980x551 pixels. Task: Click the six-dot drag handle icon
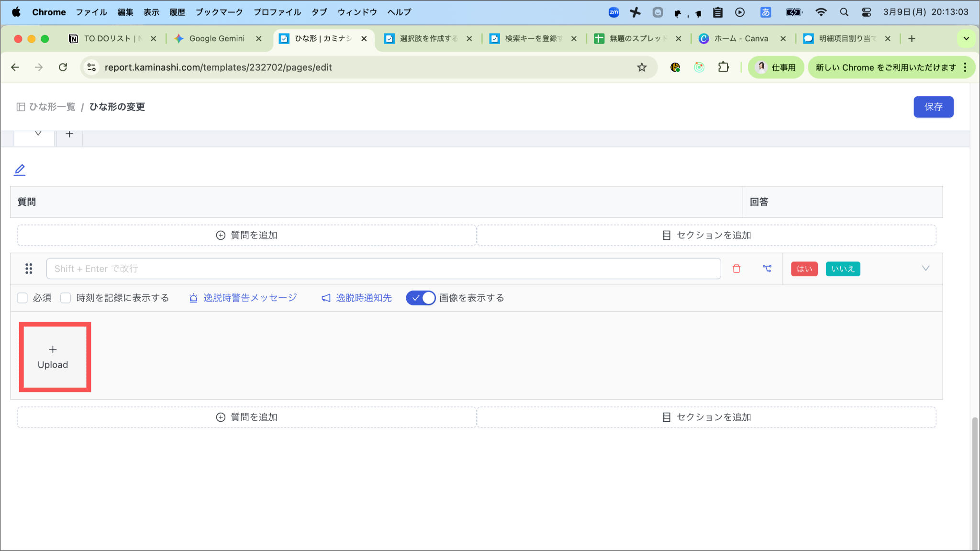29,269
